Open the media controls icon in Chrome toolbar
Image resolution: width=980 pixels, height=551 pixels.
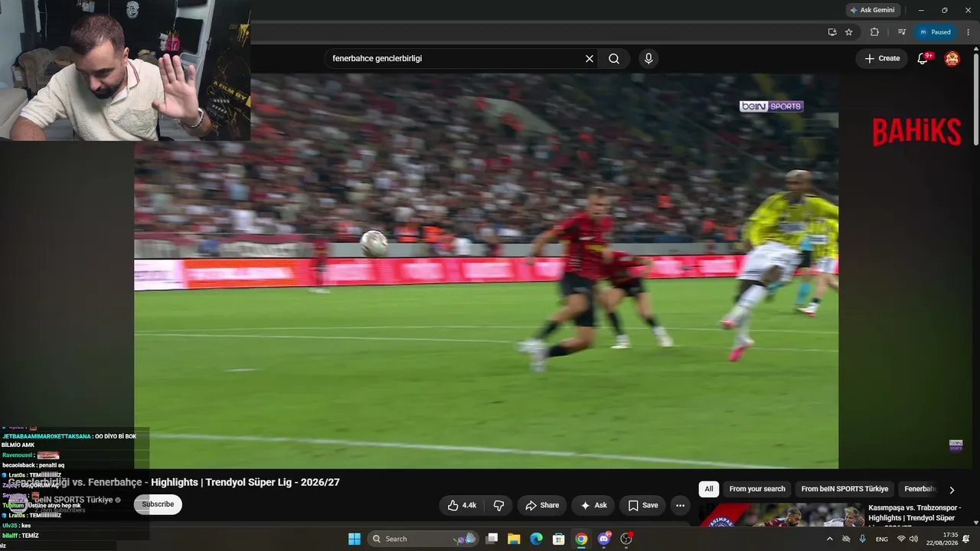click(902, 32)
